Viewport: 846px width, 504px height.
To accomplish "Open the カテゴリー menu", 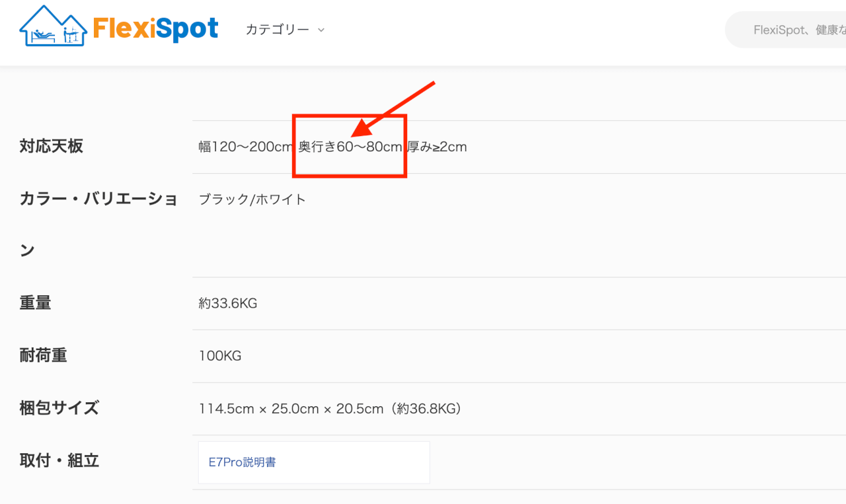I will (x=277, y=30).
